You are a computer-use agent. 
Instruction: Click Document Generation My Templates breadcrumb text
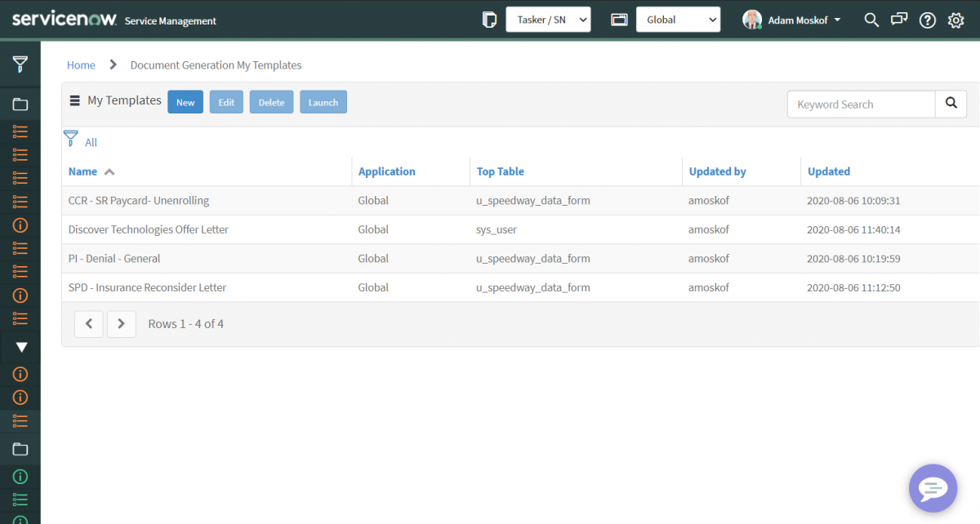[216, 64]
